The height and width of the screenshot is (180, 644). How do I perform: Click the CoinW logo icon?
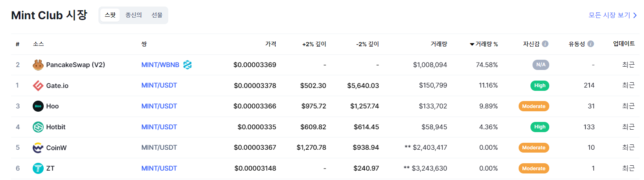(38, 148)
